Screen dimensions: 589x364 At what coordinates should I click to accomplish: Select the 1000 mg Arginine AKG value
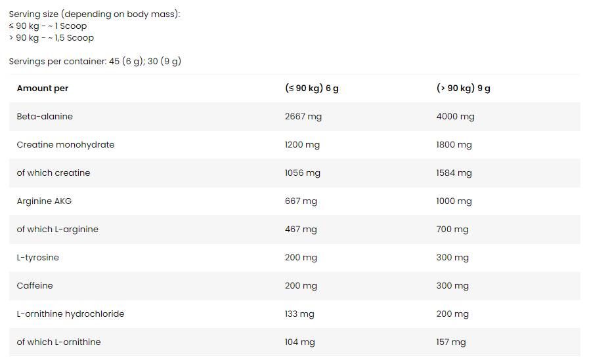[x=454, y=201]
